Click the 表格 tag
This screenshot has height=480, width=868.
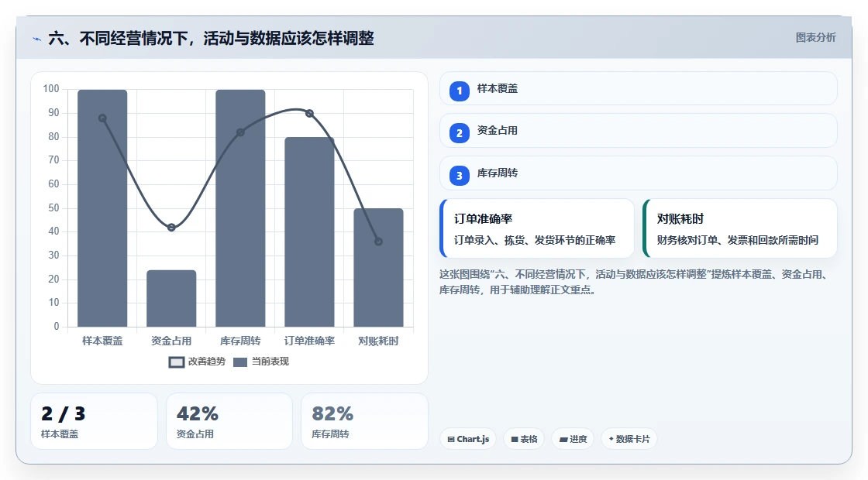pos(524,439)
